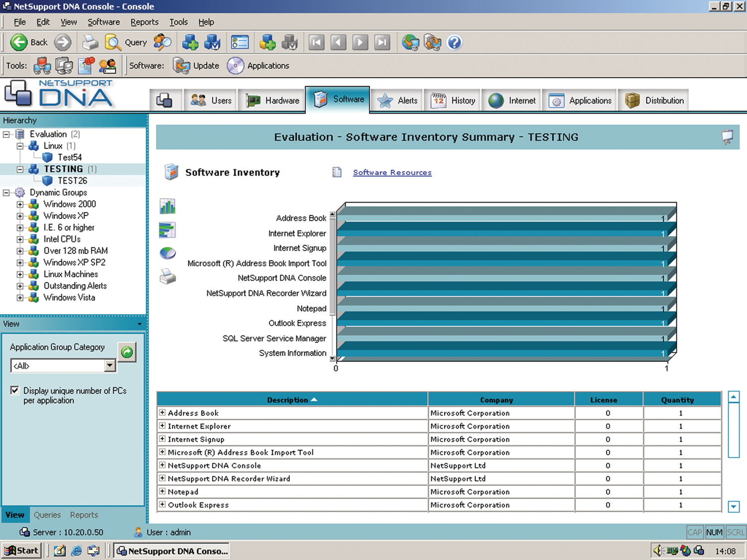Screen dimensions: 747x560
Task: Open the Reports menu
Action: (x=144, y=22)
